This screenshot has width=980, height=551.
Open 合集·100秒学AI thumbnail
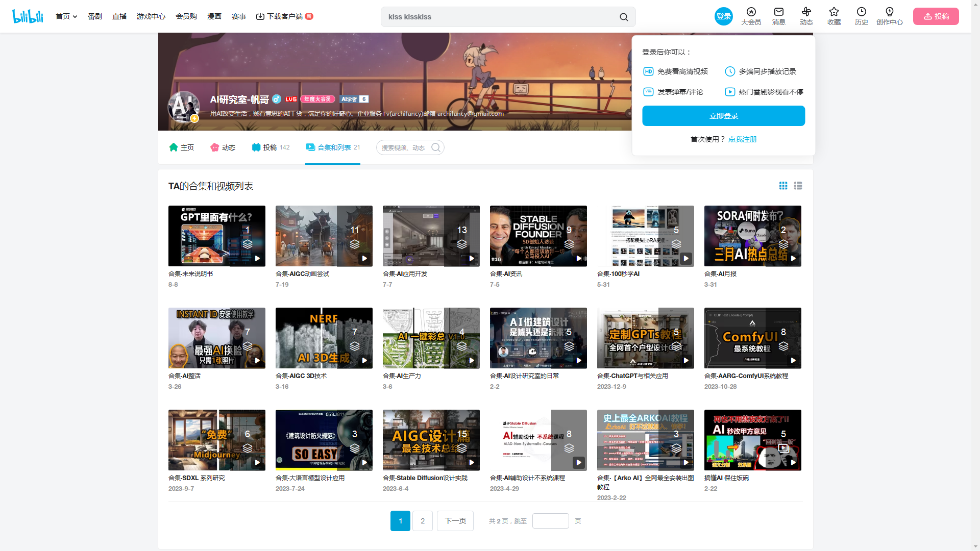pyautogui.click(x=646, y=236)
